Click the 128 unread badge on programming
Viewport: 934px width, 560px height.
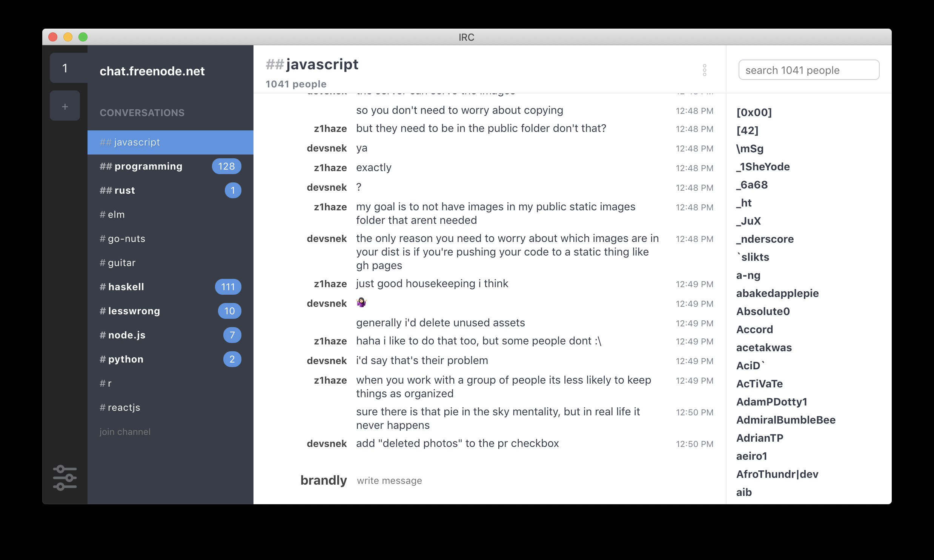tap(226, 167)
